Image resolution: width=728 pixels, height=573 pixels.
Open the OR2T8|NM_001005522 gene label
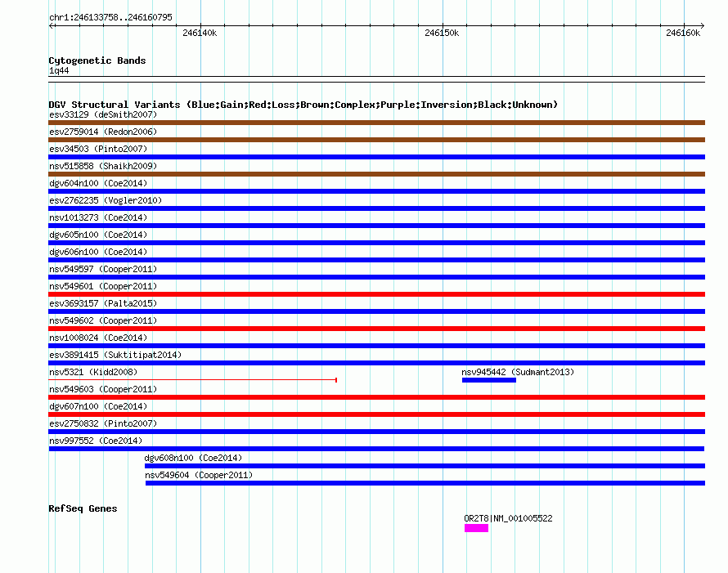coord(508,518)
